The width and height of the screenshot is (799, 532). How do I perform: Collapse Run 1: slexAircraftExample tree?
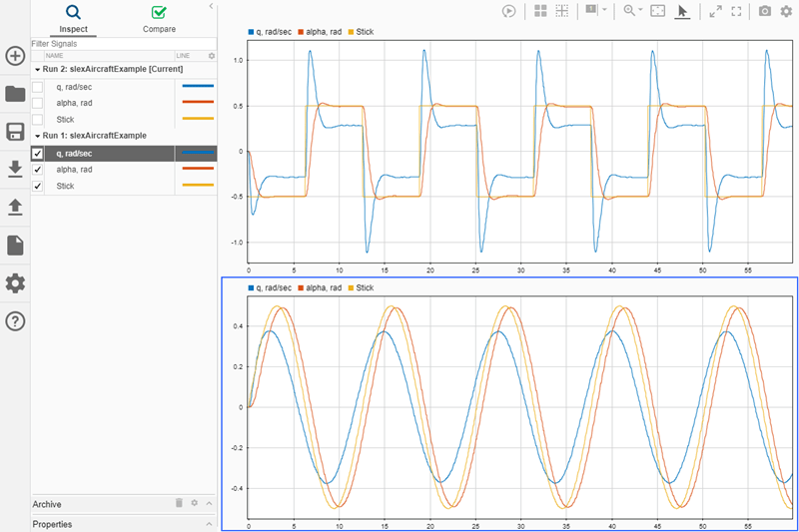click(38, 136)
